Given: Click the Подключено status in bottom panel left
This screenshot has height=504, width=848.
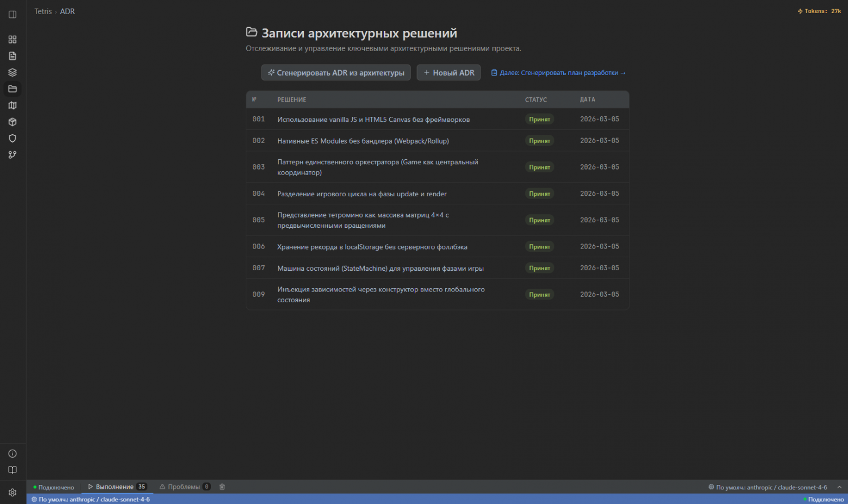Looking at the screenshot, I should (x=54, y=487).
